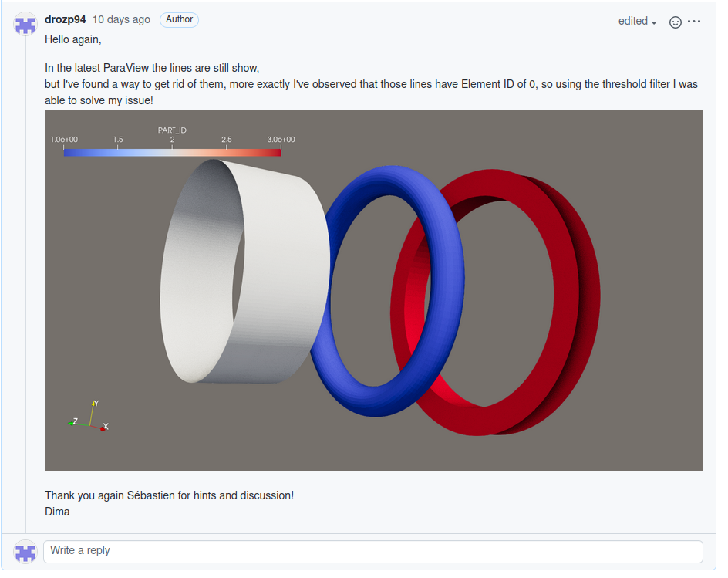Expand the 'edited' history dropdown

pos(638,22)
